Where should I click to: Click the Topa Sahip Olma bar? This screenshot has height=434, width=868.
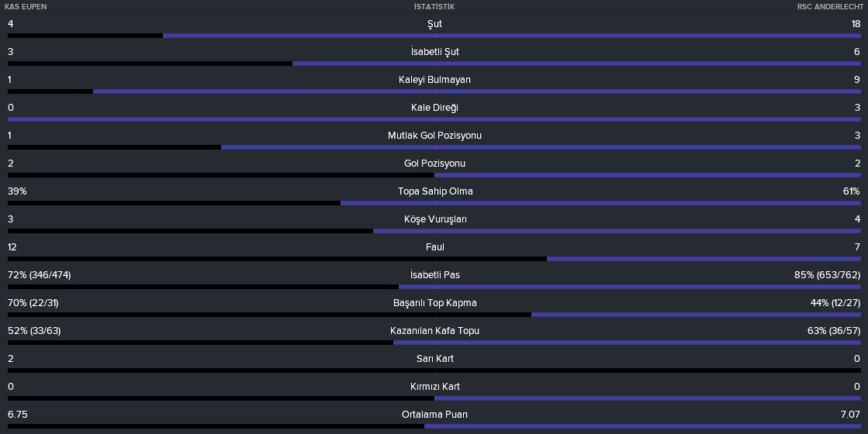click(434, 203)
